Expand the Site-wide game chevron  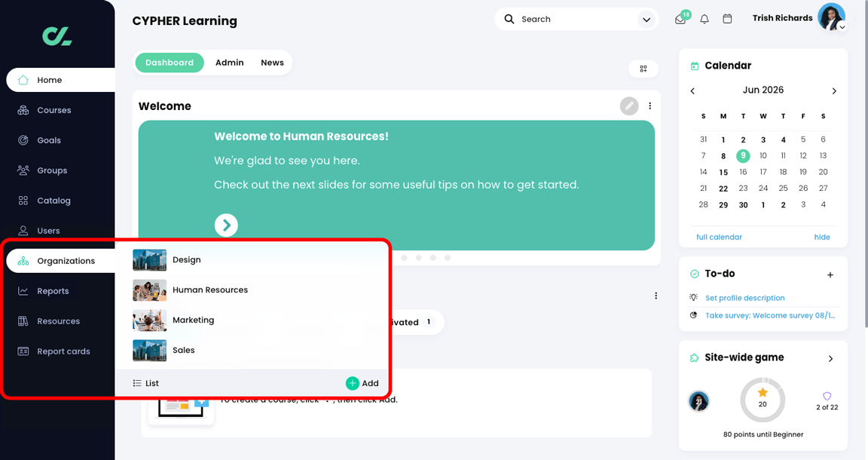click(x=830, y=359)
